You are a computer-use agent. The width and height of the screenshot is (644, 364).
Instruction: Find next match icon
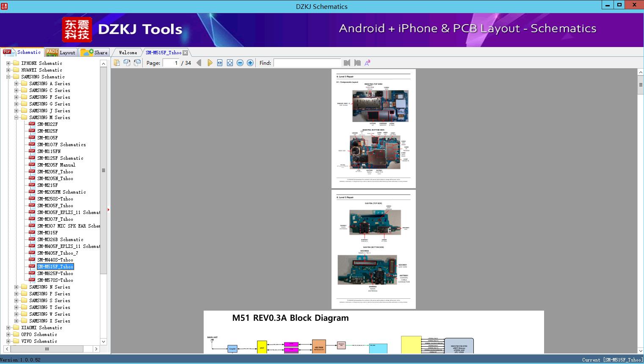click(357, 63)
